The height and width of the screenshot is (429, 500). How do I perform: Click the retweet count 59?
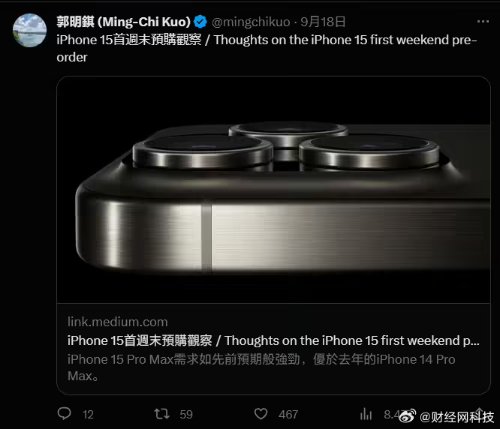point(186,415)
